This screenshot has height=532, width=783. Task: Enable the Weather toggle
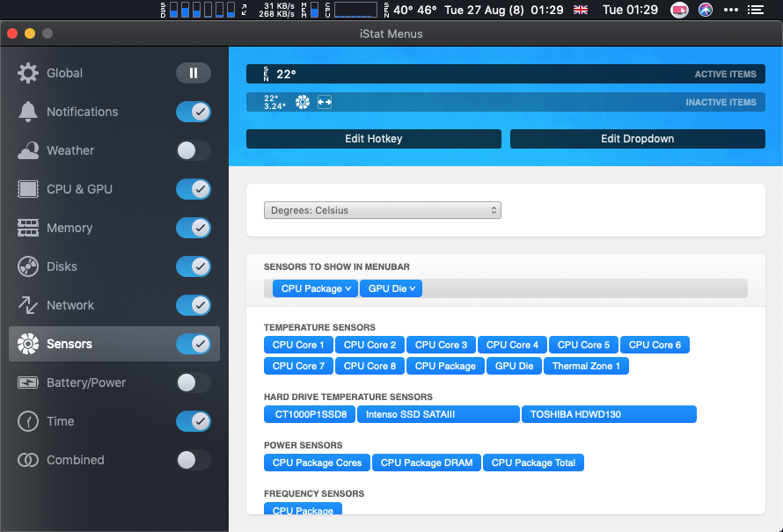194,150
